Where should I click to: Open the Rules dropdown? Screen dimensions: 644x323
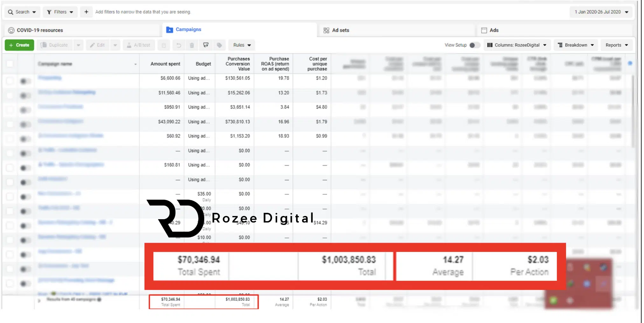(x=242, y=45)
